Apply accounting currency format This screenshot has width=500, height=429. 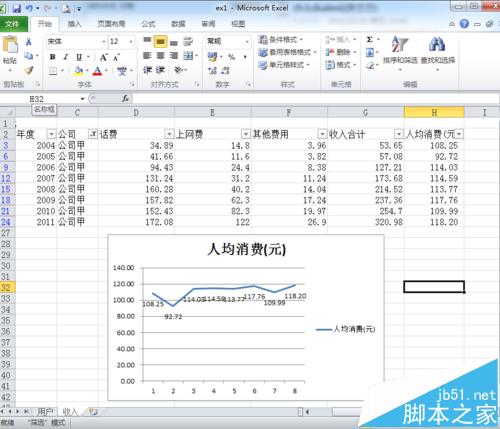click(212, 57)
